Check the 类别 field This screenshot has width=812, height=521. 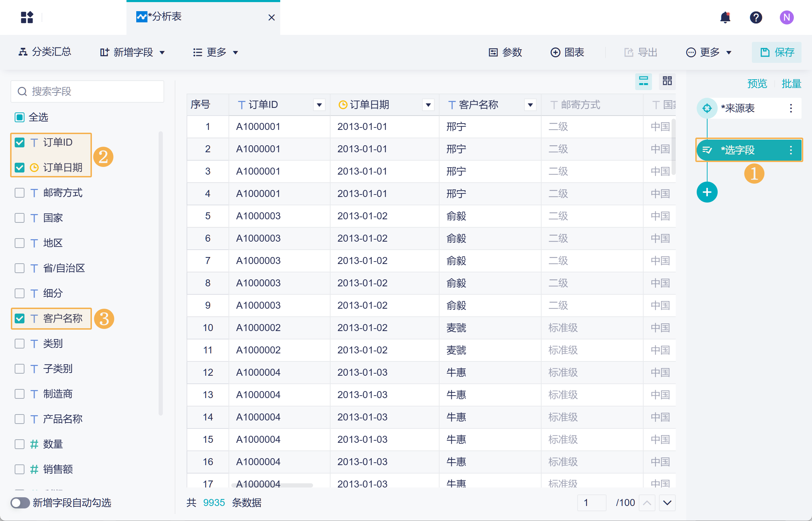pyautogui.click(x=20, y=344)
